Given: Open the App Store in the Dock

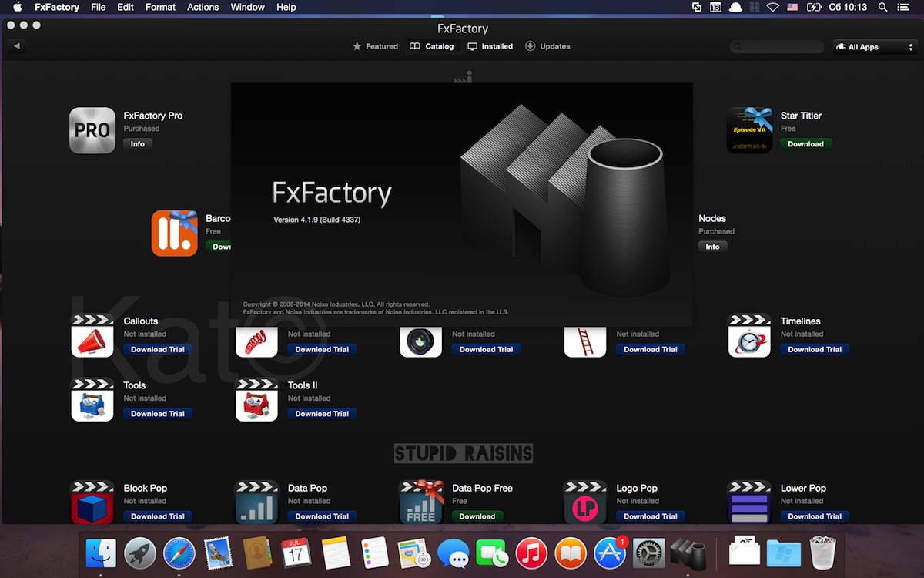Looking at the screenshot, I should (x=609, y=553).
